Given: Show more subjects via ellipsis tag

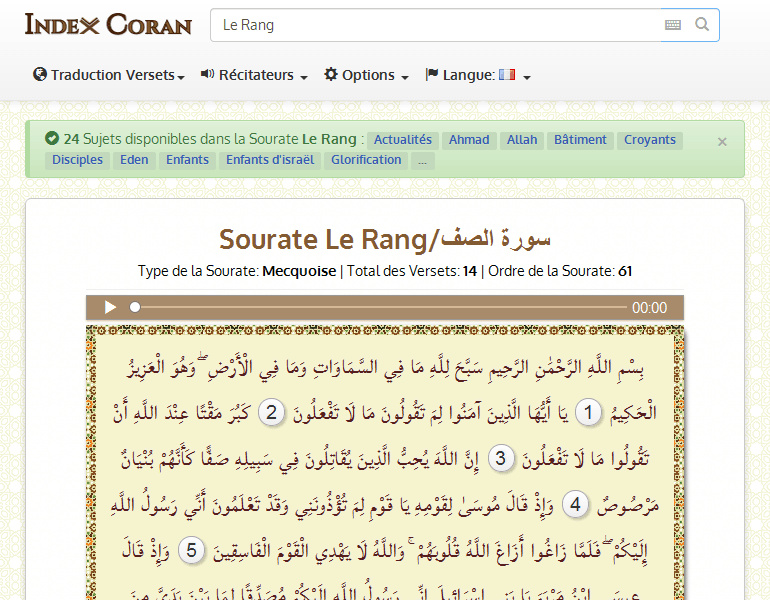Looking at the screenshot, I should coord(423,160).
